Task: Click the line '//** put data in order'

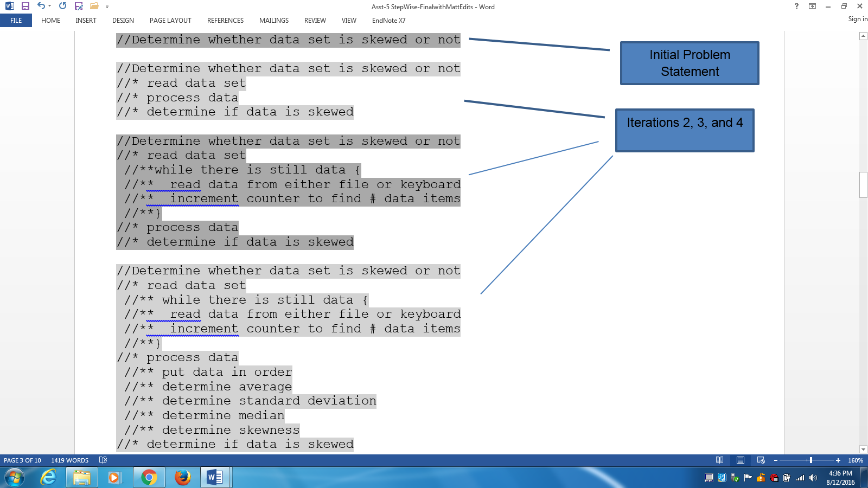Action: coord(208,372)
